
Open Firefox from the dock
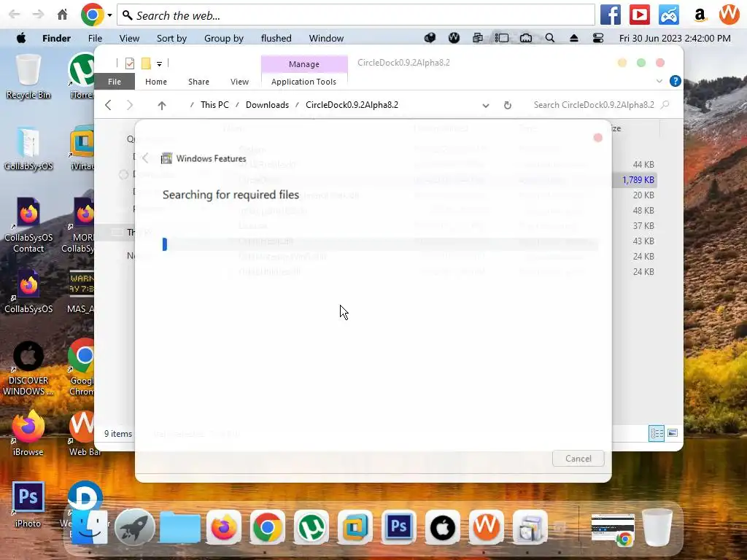(x=223, y=528)
